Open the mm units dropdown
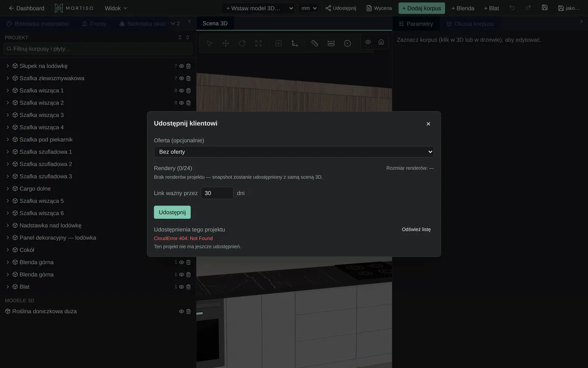 [x=309, y=8]
